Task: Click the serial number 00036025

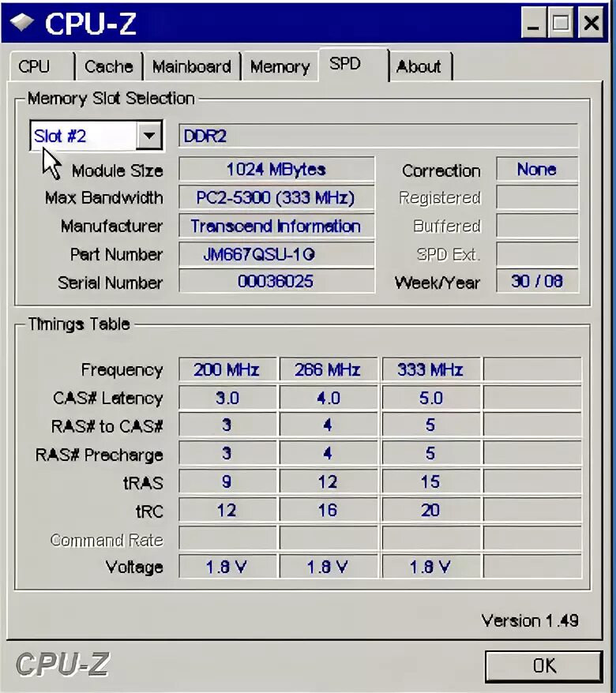Action: [x=276, y=282]
